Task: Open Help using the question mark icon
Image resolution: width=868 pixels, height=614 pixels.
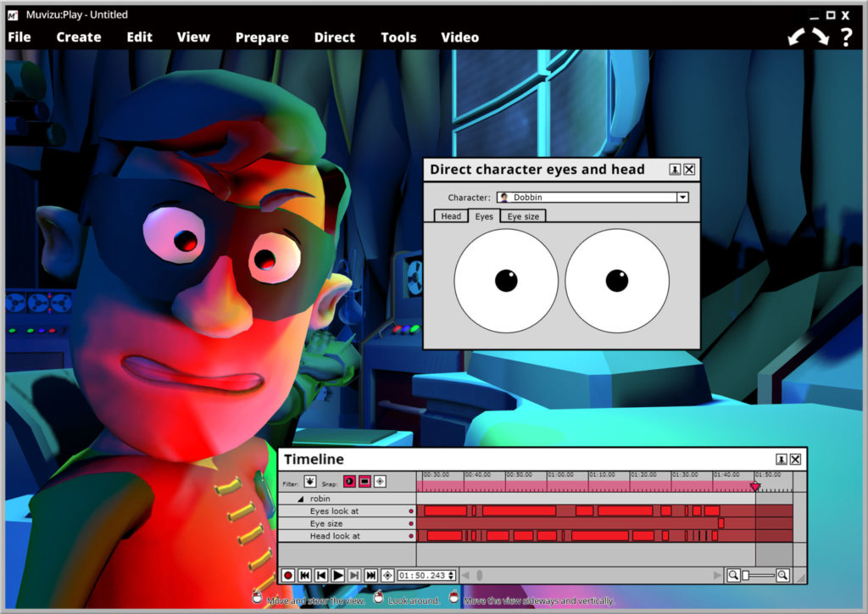Action: pos(845,36)
